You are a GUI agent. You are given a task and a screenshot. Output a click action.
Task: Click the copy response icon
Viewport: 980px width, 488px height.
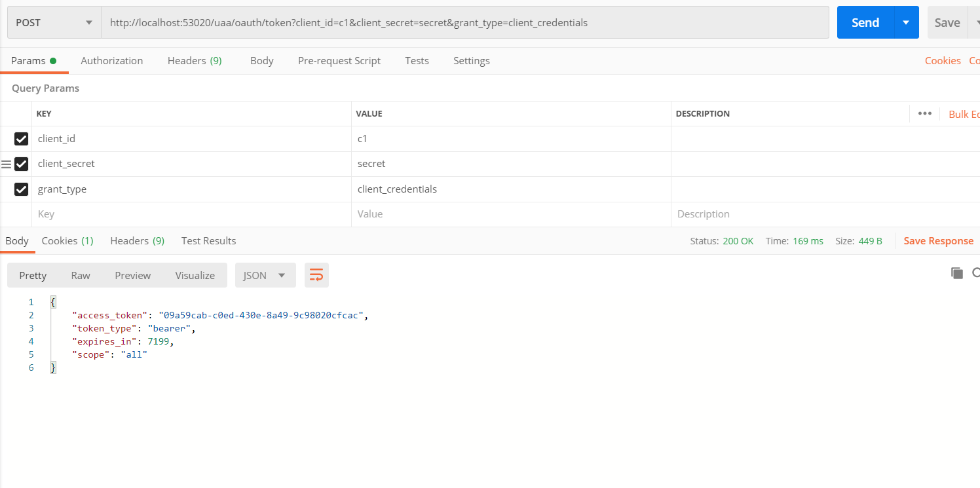tap(957, 273)
